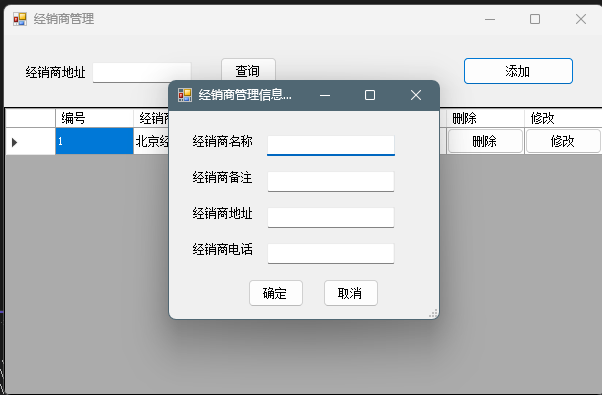Click the 添加 button

click(x=518, y=71)
